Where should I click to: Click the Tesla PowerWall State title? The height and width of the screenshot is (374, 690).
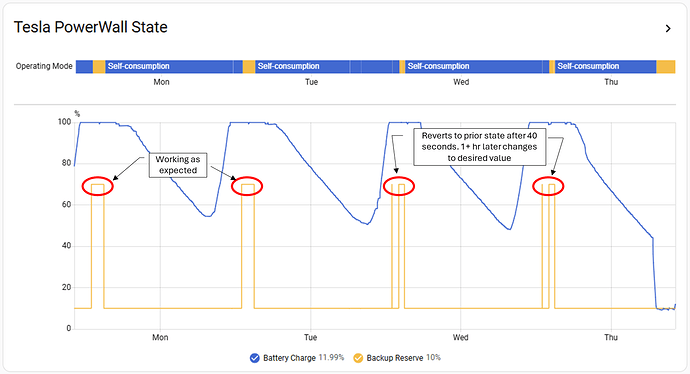tap(91, 27)
